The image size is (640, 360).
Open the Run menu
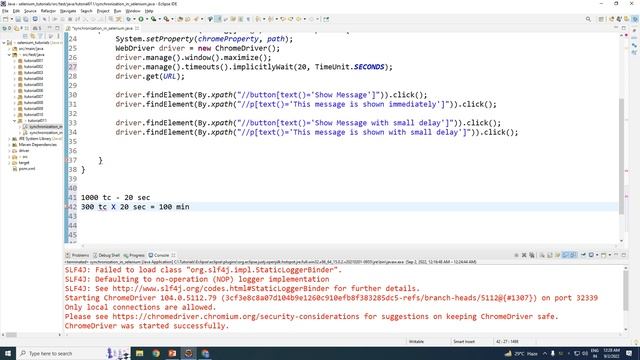point(117,11)
